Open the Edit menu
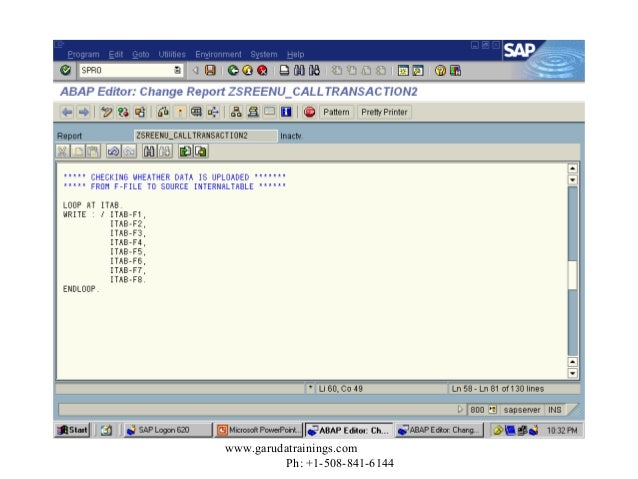The width and height of the screenshot is (638, 479). tap(116, 54)
